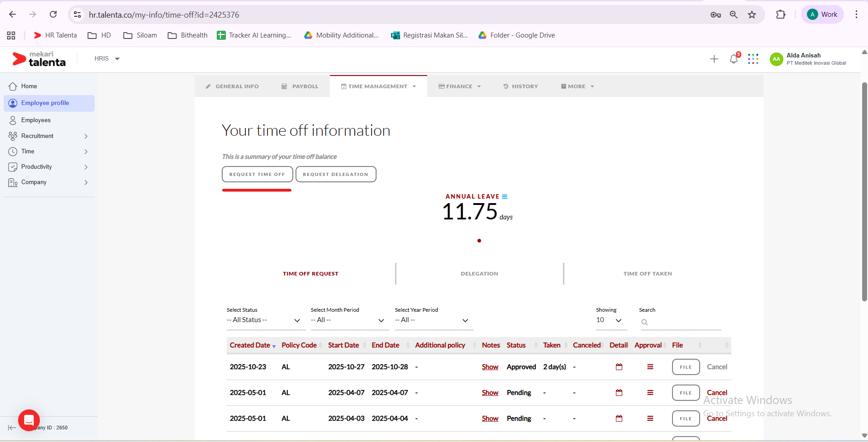Click the list icon beside Annual Leave
Image resolution: width=868 pixels, height=442 pixels.
(505, 196)
